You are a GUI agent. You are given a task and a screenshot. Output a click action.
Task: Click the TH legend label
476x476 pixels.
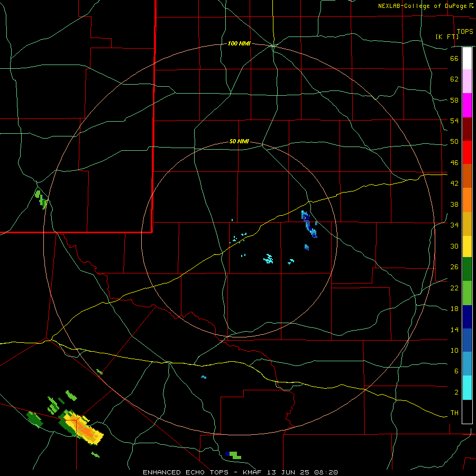coord(454,413)
